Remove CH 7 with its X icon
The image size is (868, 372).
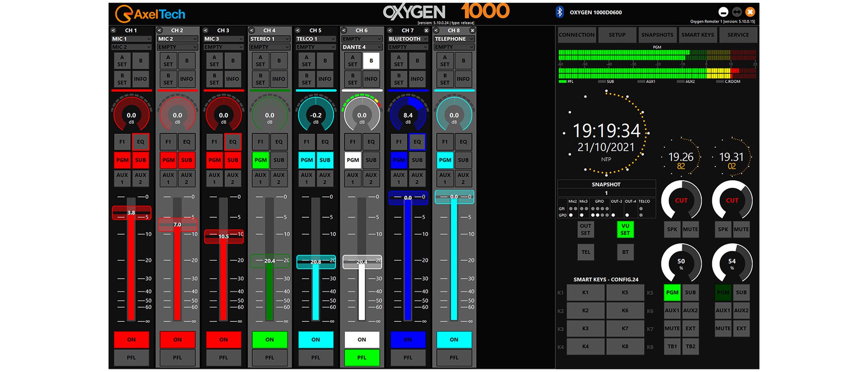[x=426, y=30]
